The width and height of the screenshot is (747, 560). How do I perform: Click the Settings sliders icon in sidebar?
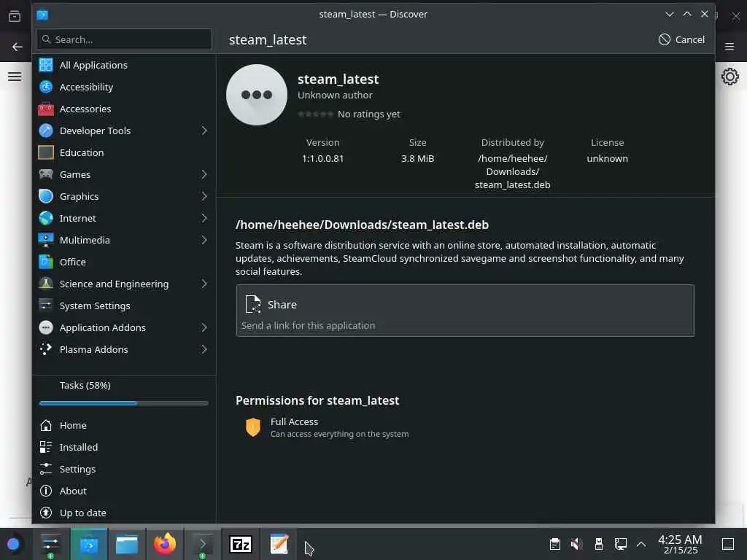click(x=46, y=469)
